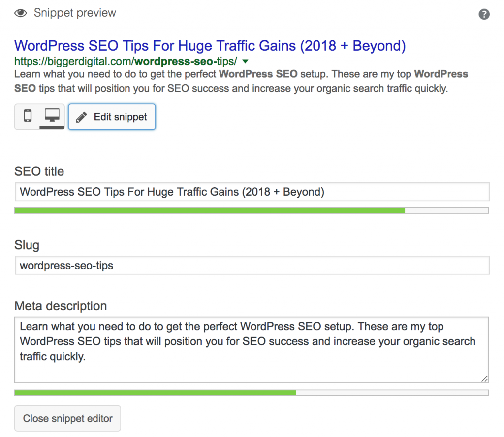The height and width of the screenshot is (437, 504).
Task: Click inside the Meta description textarea
Action: pos(252,350)
